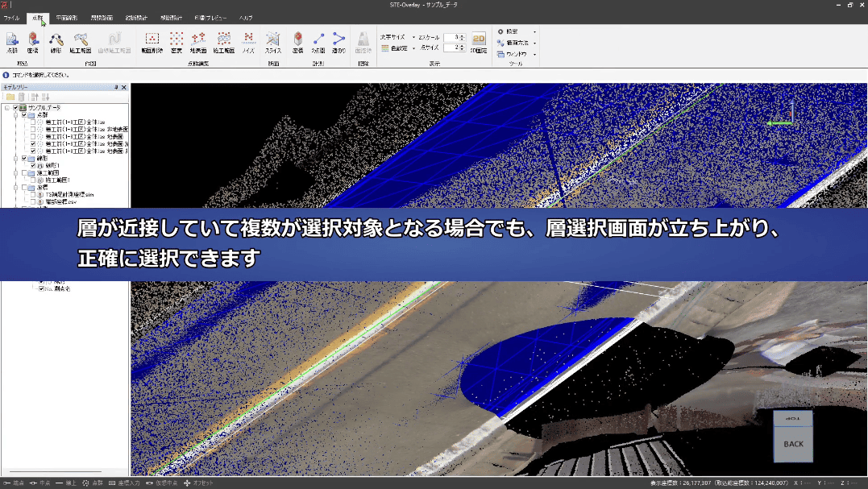
Task: Click the folder icon in model tree toolbar
Action: point(10,97)
